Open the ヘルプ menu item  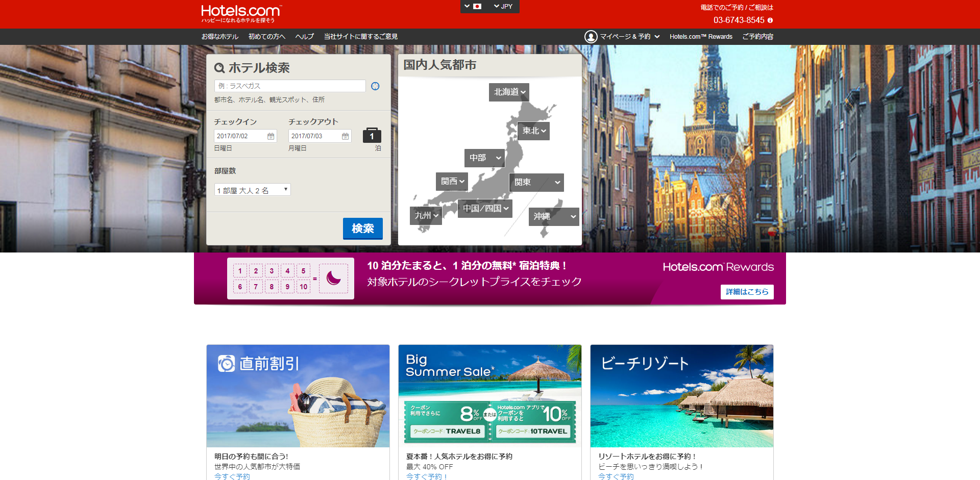point(304,36)
